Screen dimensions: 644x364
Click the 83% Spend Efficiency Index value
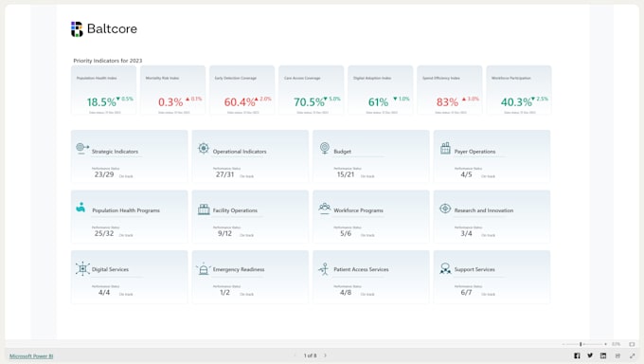(x=447, y=102)
